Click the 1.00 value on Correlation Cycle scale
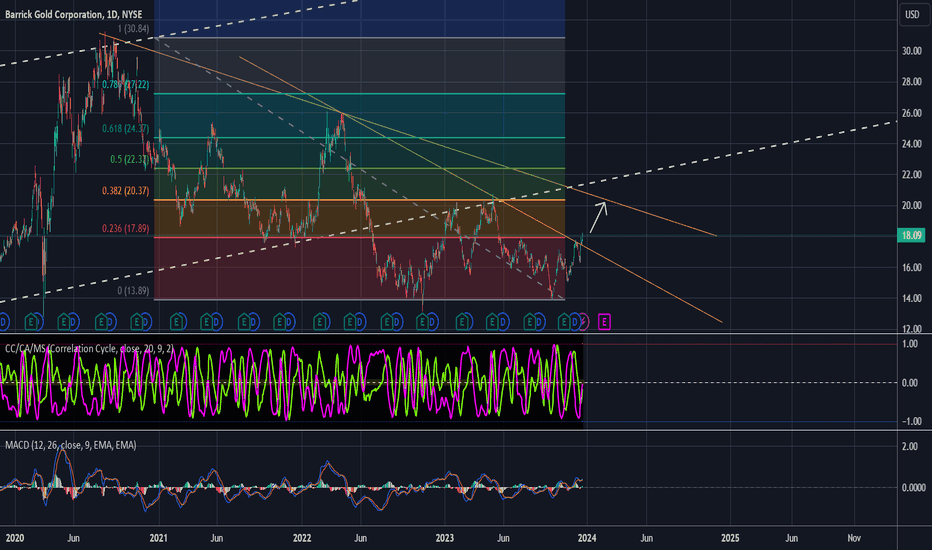This screenshot has height=550, width=932. [912, 344]
